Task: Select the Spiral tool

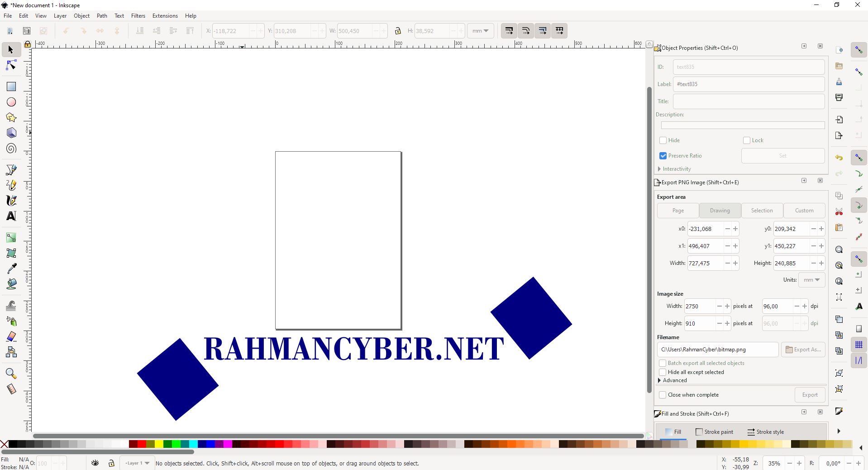Action: pos(11,149)
